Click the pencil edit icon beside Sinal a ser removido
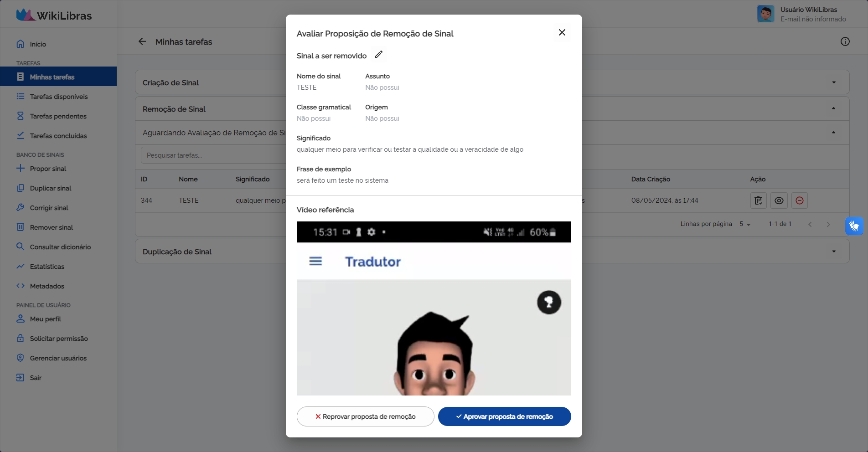 coord(378,55)
